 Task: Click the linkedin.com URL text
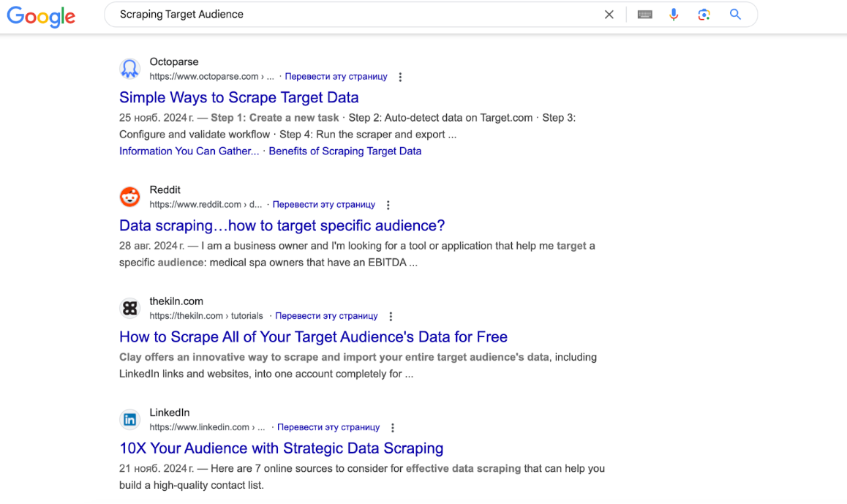pyautogui.click(x=208, y=427)
